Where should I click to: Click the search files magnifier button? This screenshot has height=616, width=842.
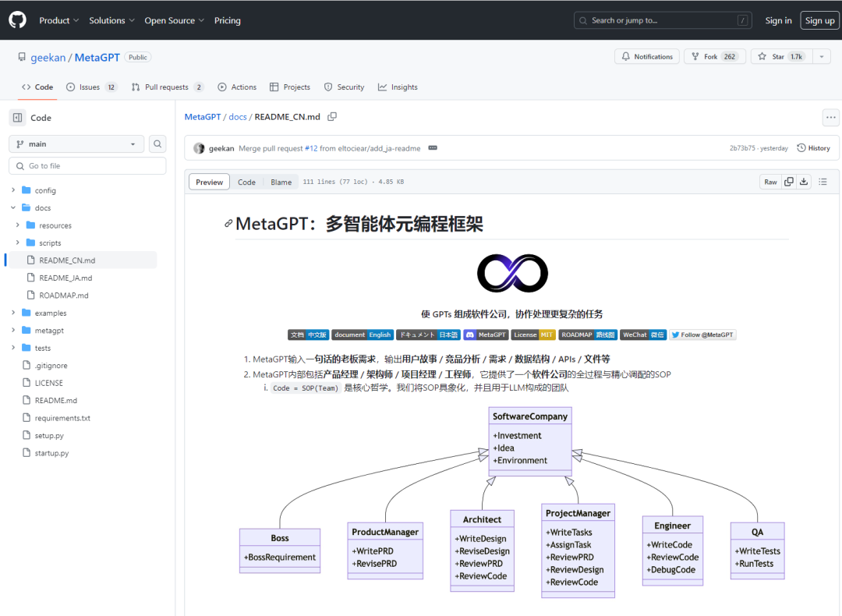[157, 144]
